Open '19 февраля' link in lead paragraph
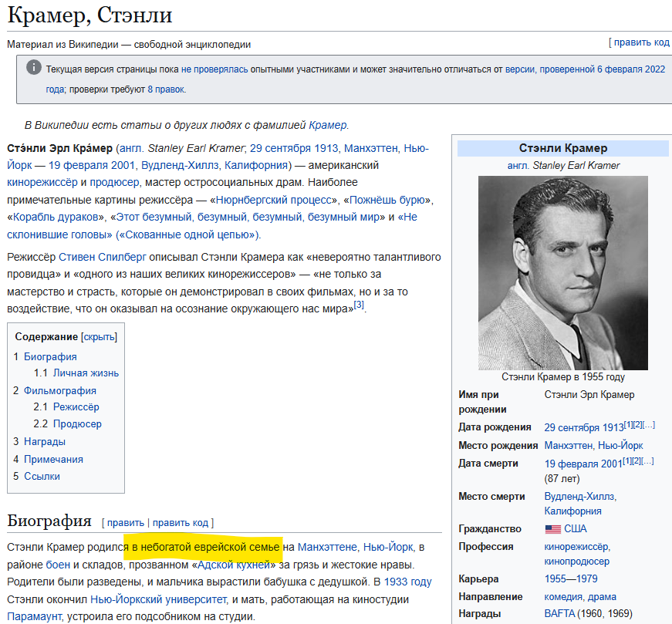Screen dimensions: 672x624 coord(78,165)
